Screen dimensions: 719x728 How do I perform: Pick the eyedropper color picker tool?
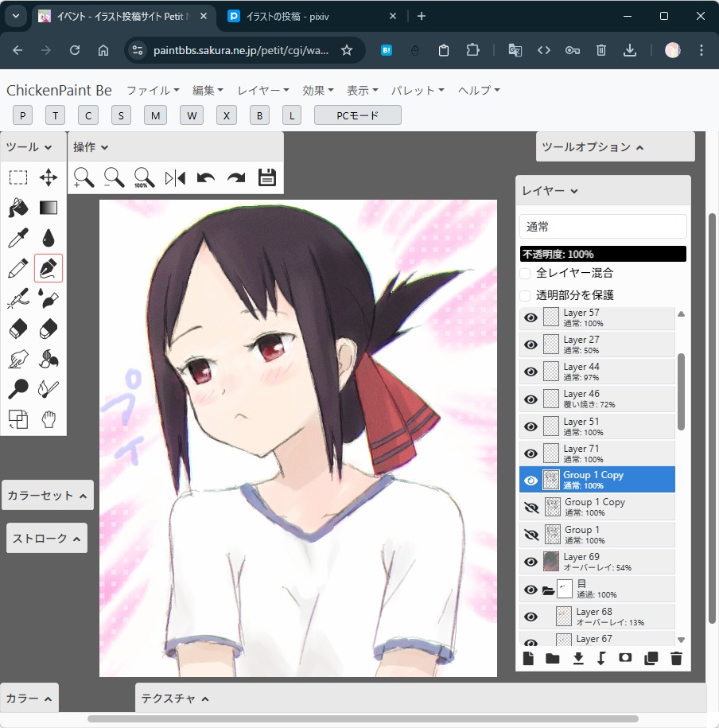(18, 238)
